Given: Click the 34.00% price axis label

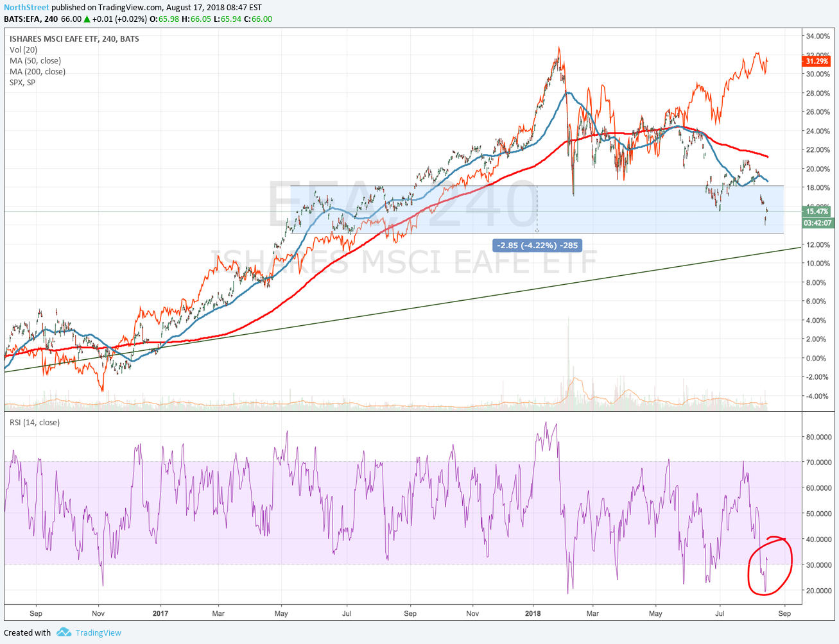Looking at the screenshot, I should [x=818, y=36].
